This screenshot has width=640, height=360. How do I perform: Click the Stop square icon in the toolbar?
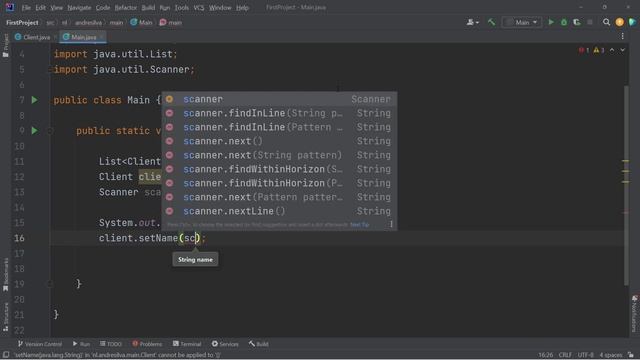click(590, 22)
